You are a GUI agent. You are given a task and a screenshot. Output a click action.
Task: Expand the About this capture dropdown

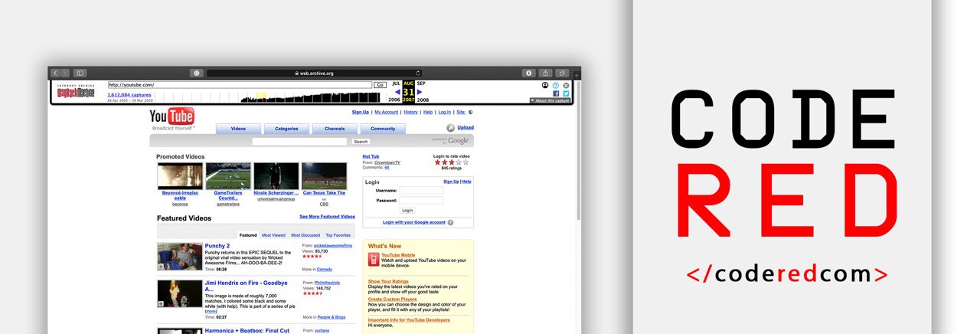pyautogui.click(x=550, y=100)
